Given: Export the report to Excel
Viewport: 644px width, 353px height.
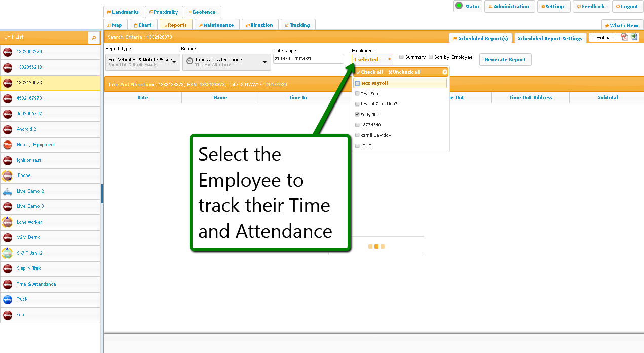Looking at the screenshot, I should pyautogui.click(x=634, y=37).
